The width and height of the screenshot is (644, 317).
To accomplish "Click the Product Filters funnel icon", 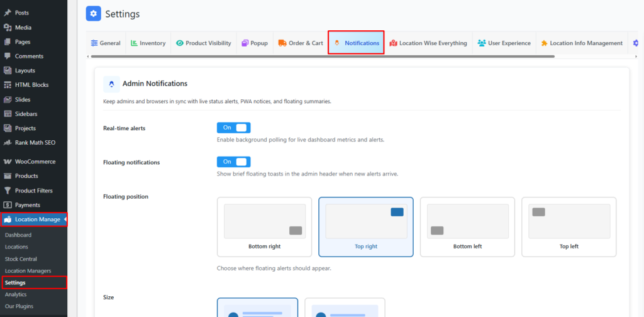I will pyautogui.click(x=8, y=191).
